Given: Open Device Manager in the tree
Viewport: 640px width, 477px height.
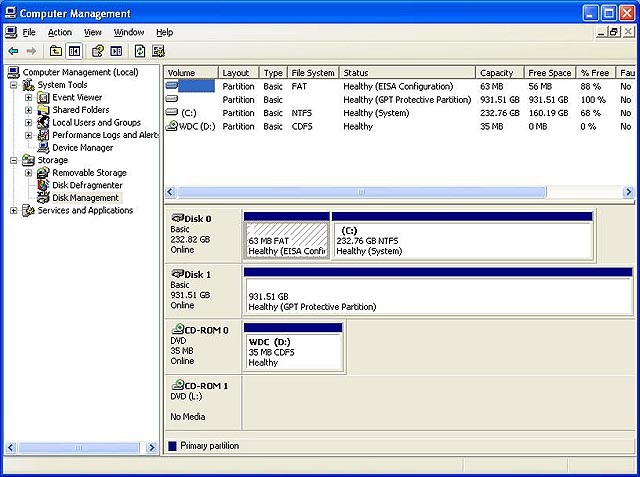Looking at the screenshot, I should pos(81,148).
